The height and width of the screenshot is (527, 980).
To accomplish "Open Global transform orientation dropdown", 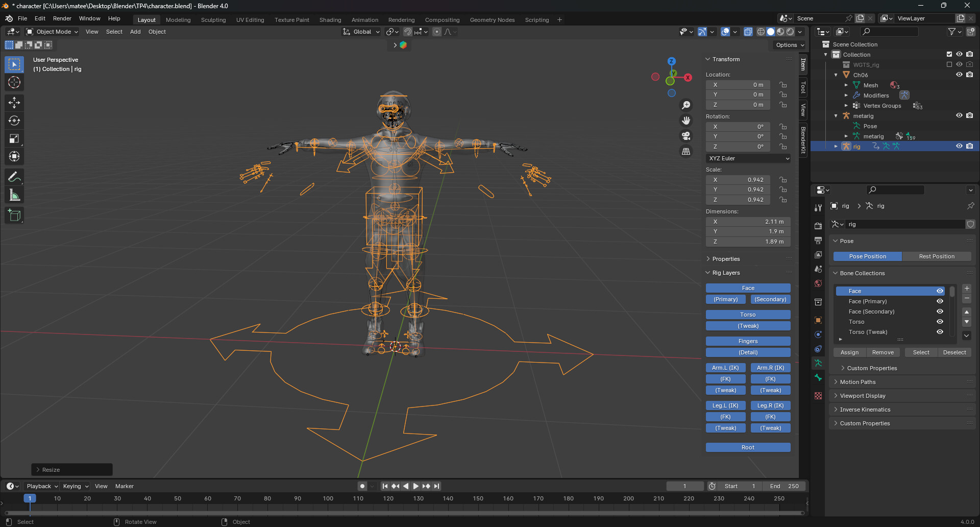I will (361, 32).
